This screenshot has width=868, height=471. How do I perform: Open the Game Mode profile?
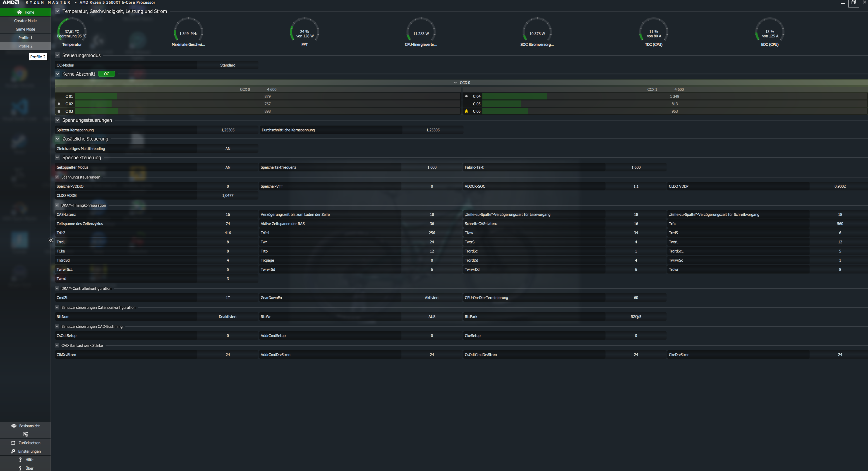click(x=25, y=29)
